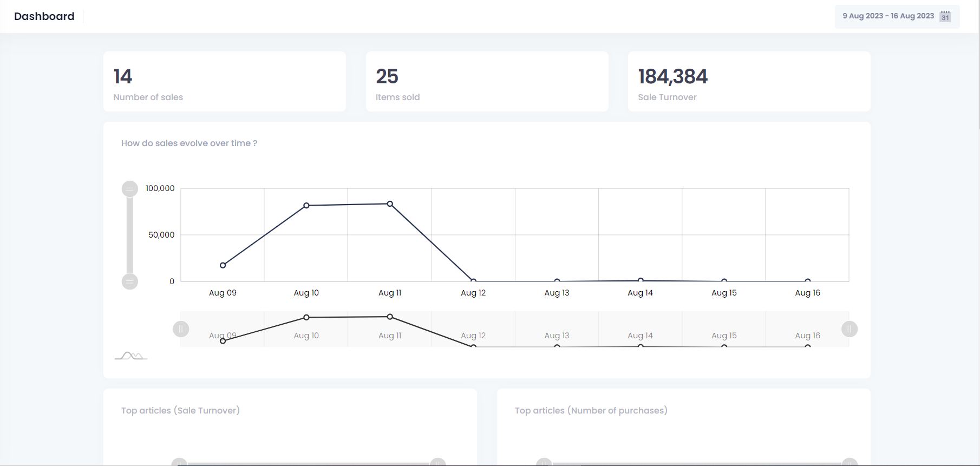The width and height of the screenshot is (980, 466).
Task: Click the vertical zoom slider track
Action: pos(130,235)
